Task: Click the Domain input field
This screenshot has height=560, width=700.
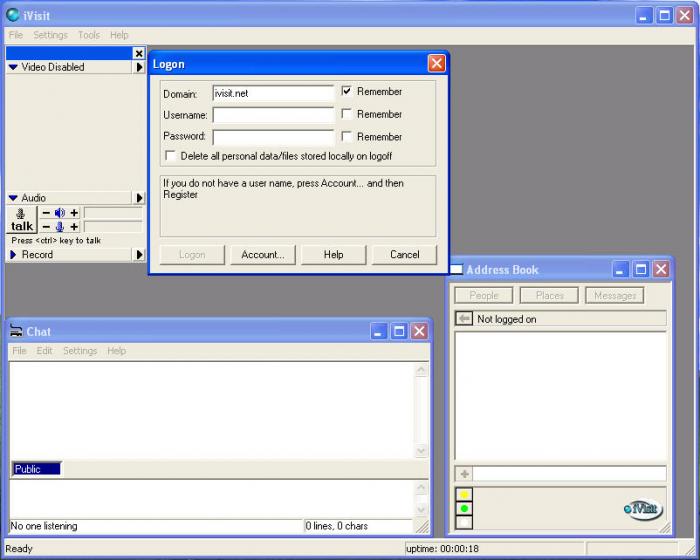Action: pyautogui.click(x=273, y=93)
